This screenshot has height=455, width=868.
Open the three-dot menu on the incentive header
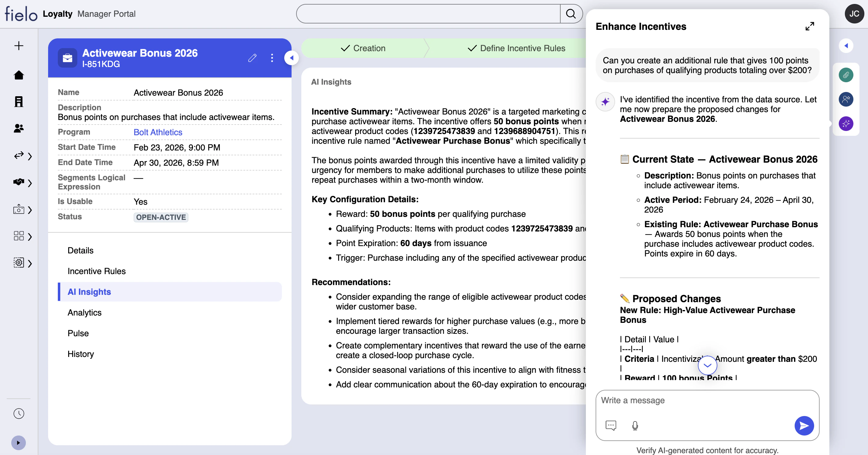tap(272, 58)
